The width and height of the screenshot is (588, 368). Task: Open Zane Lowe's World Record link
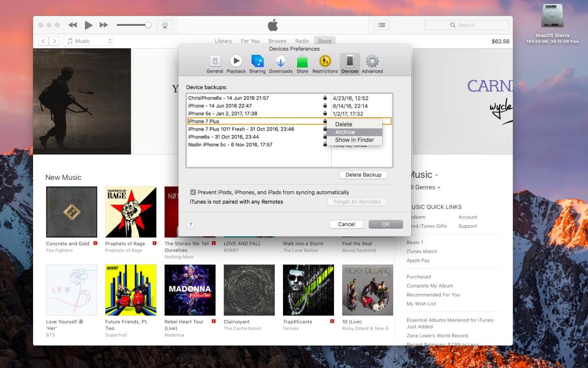click(x=437, y=336)
